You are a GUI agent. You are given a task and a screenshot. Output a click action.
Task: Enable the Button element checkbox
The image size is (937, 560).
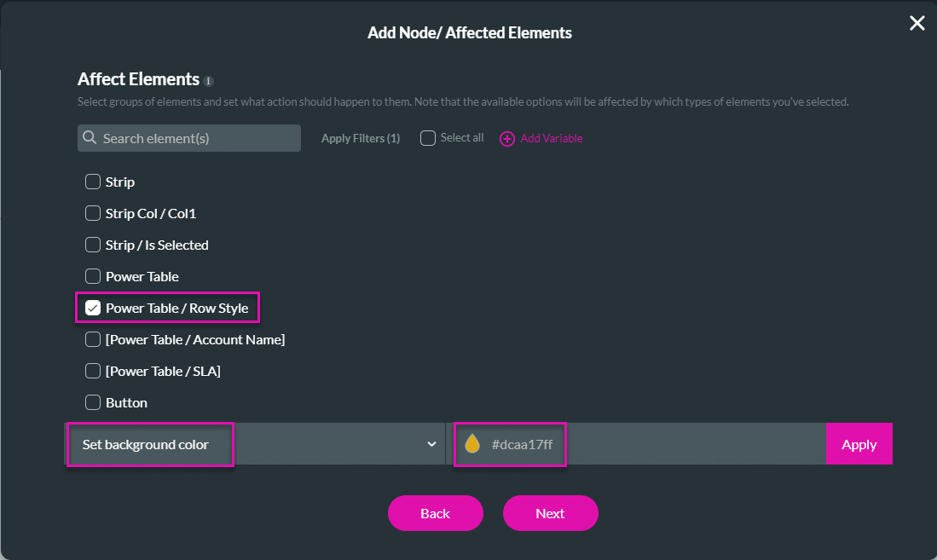tap(92, 402)
